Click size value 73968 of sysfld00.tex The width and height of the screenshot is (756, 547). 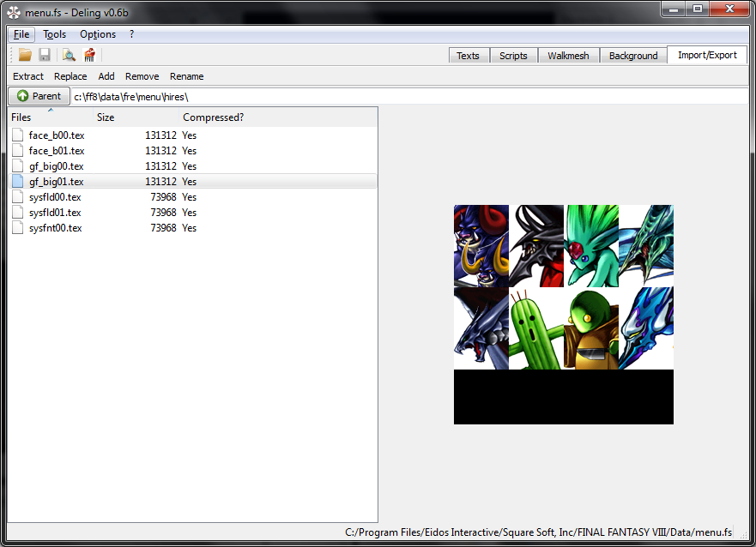point(163,197)
